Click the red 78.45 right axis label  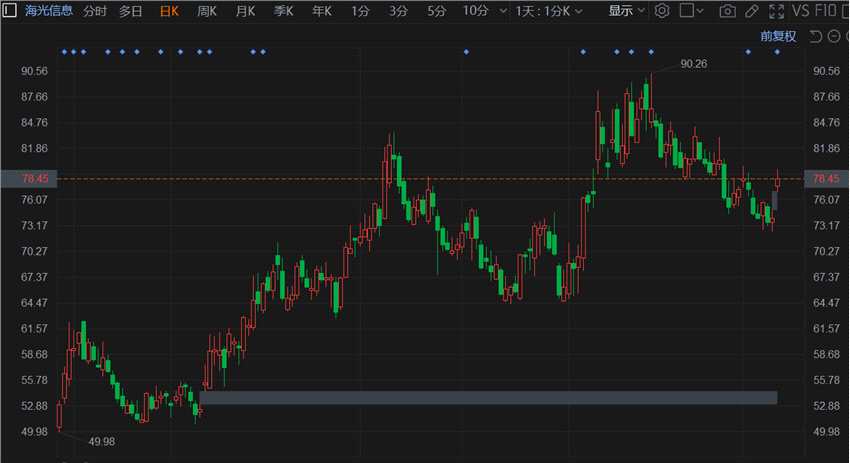[826, 178]
